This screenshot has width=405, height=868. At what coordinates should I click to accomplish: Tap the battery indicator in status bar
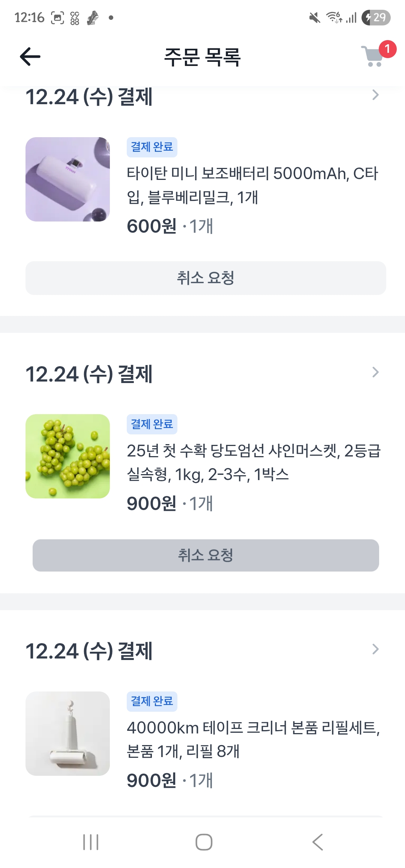point(376,18)
